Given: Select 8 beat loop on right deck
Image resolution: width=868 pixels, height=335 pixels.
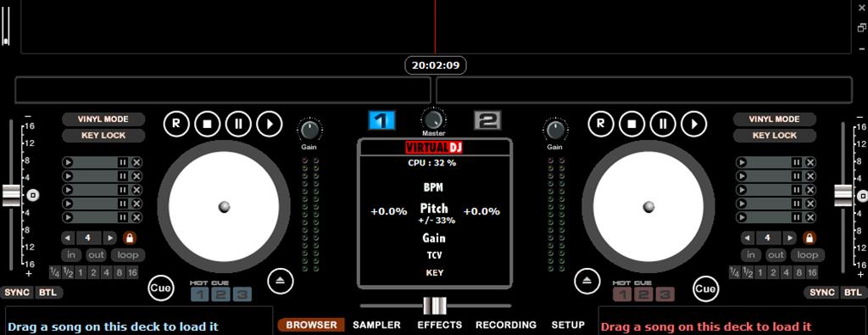Looking at the screenshot, I should (x=798, y=272).
